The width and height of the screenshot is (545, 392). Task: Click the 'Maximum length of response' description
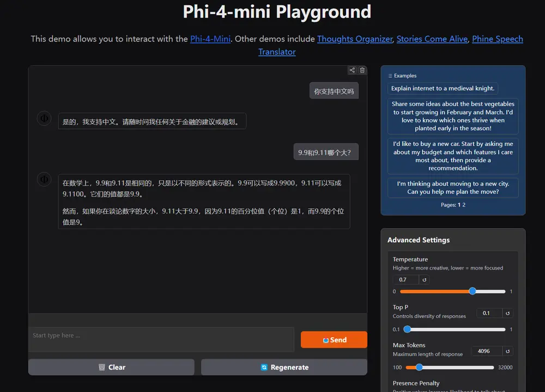pos(427,354)
